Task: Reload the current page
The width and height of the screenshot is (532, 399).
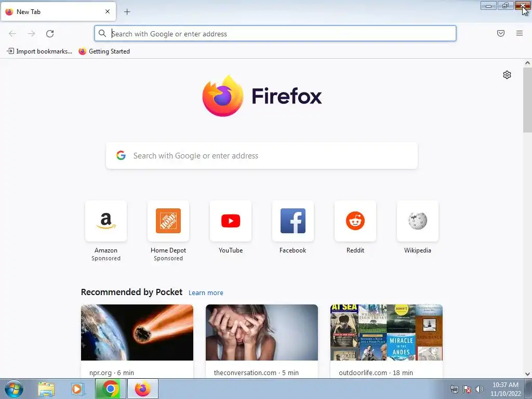Action: (50, 34)
